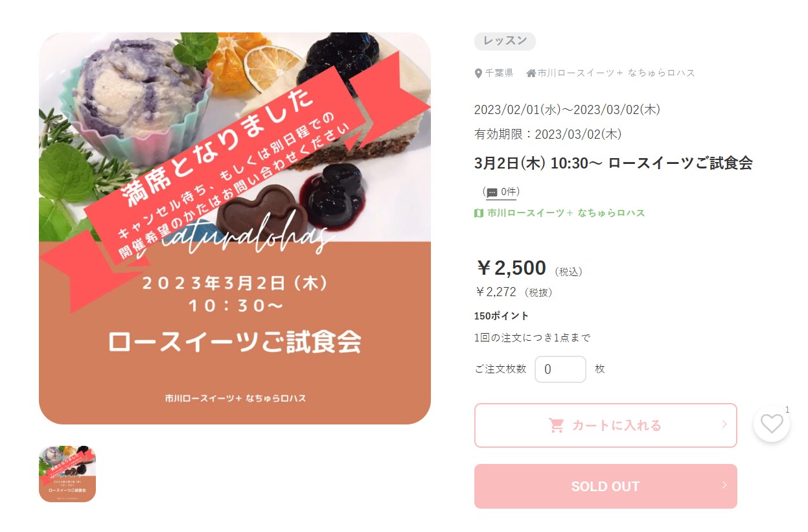The height and width of the screenshot is (532, 808).
Task: Select the small product thumbnail below the main image
Action: [67, 474]
